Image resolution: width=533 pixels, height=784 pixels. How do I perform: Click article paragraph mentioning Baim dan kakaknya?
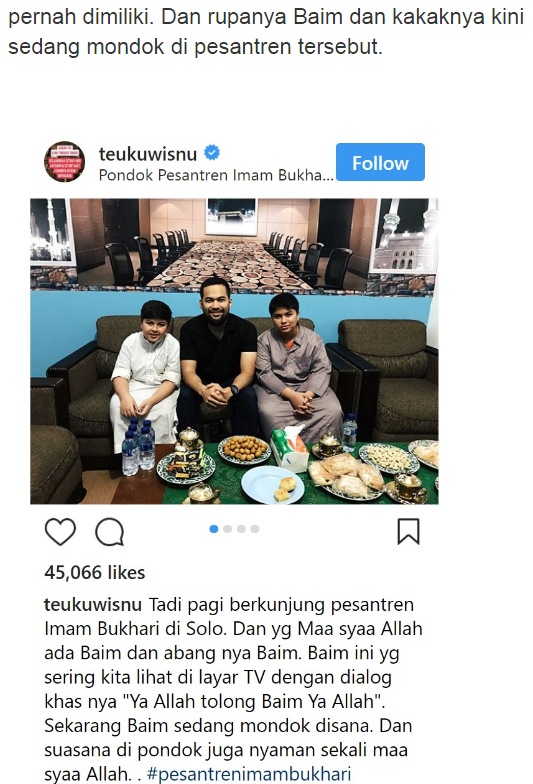pos(266,32)
